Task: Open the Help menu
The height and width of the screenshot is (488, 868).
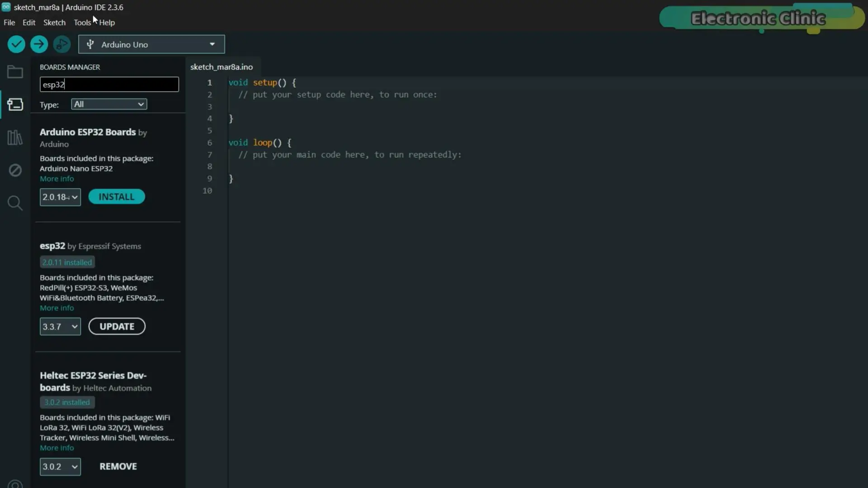Action: click(107, 23)
